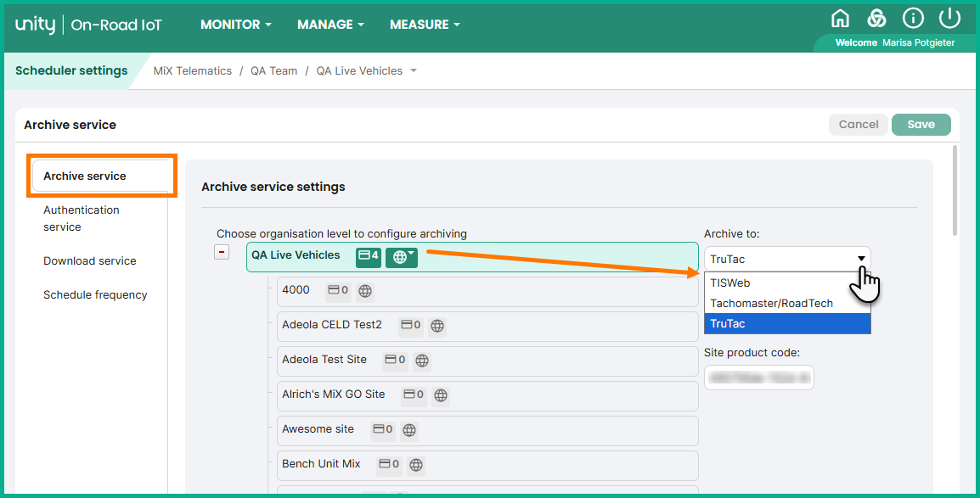The height and width of the screenshot is (498, 980).
Task: Click globe icon on Bench Unit Mix
Action: click(416, 466)
